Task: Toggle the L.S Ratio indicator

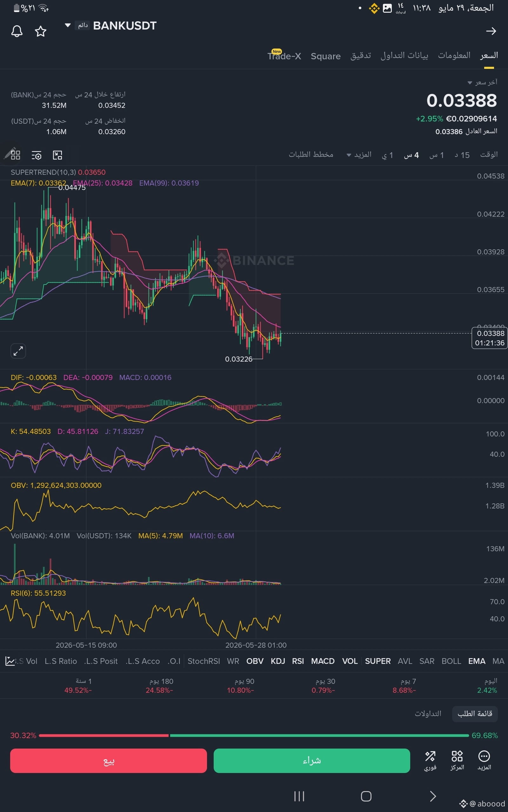Action: pyautogui.click(x=60, y=661)
